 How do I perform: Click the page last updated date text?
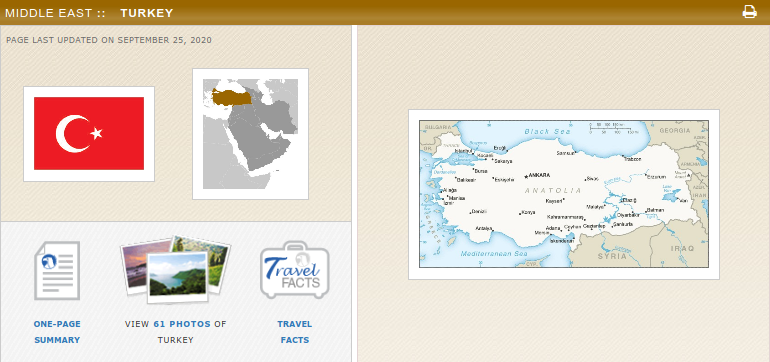pyautogui.click(x=109, y=40)
